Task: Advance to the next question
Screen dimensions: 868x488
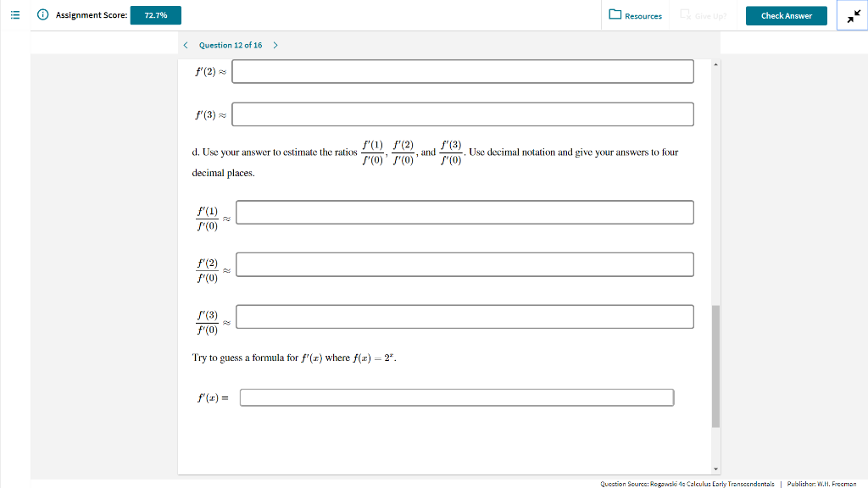Action: 275,45
